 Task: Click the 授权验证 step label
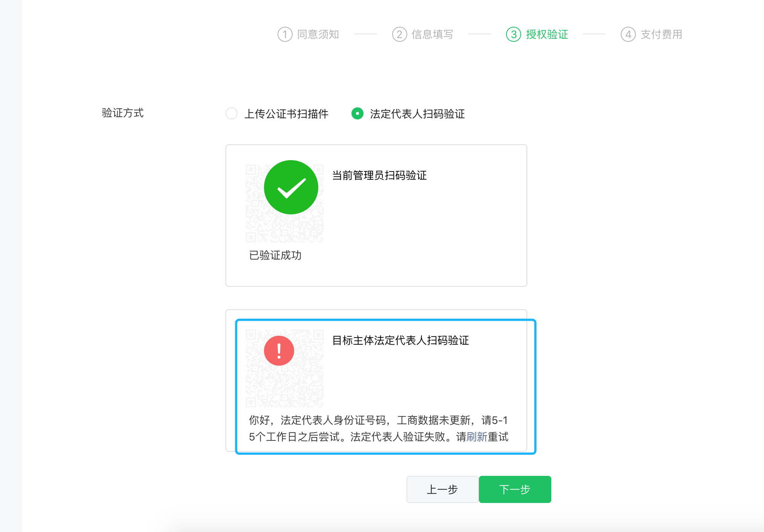click(547, 34)
